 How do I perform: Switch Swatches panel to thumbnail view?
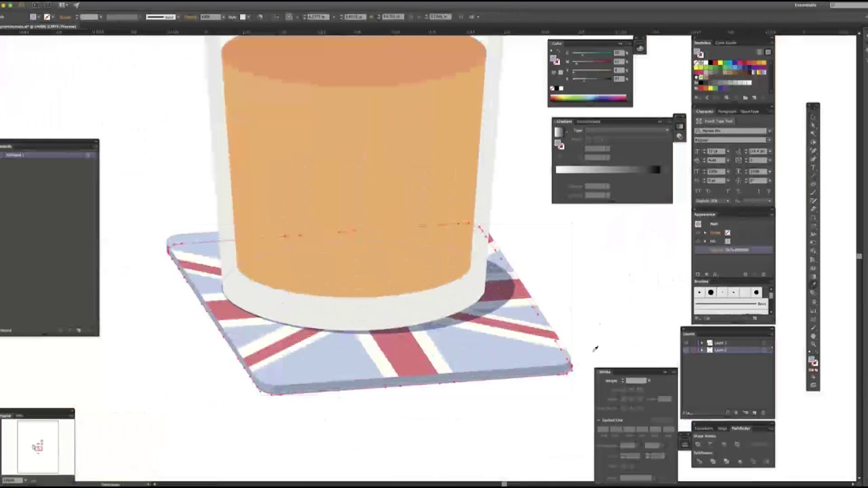[x=768, y=52]
